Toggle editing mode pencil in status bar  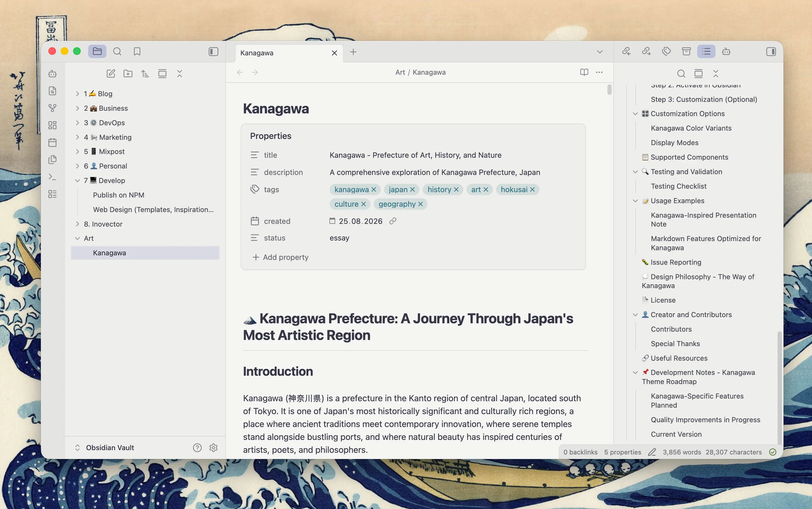point(652,452)
